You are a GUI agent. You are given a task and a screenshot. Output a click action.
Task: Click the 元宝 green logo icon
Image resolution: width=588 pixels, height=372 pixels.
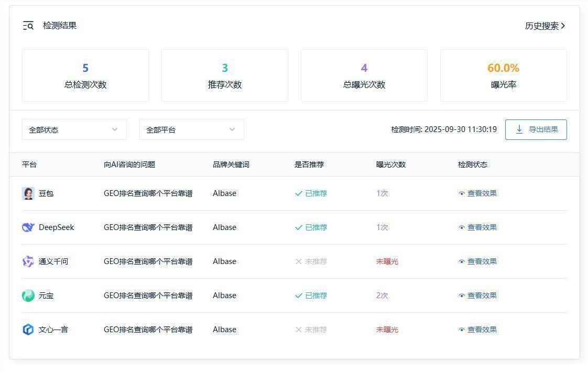pyautogui.click(x=28, y=296)
